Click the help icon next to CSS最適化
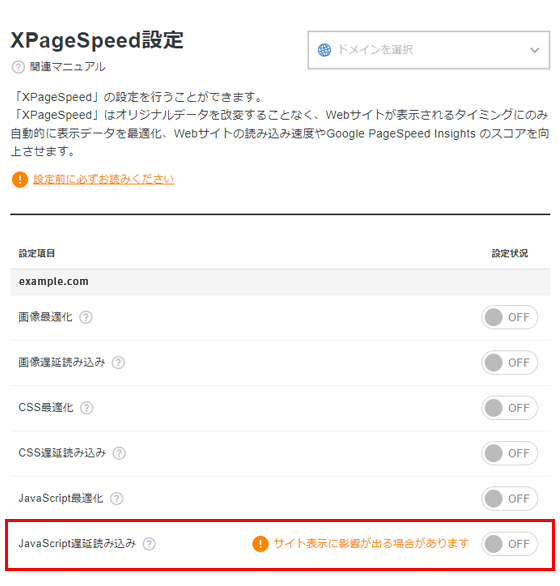 click(87, 408)
